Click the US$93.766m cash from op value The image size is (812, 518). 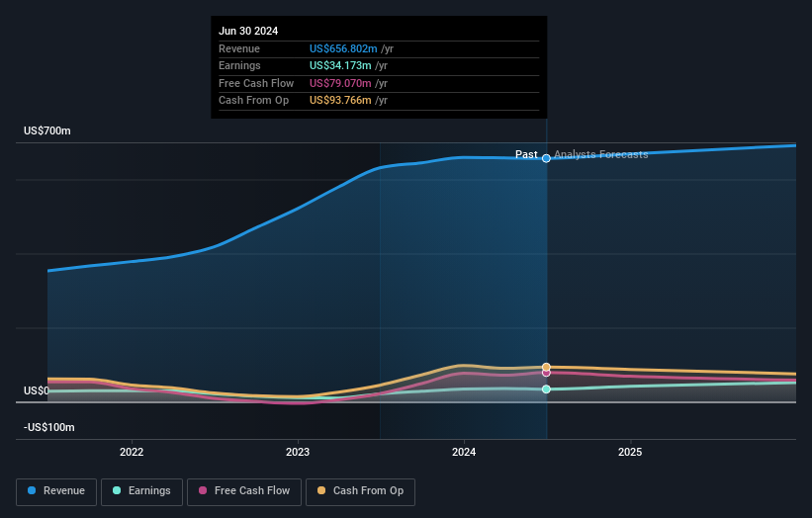tap(340, 101)
